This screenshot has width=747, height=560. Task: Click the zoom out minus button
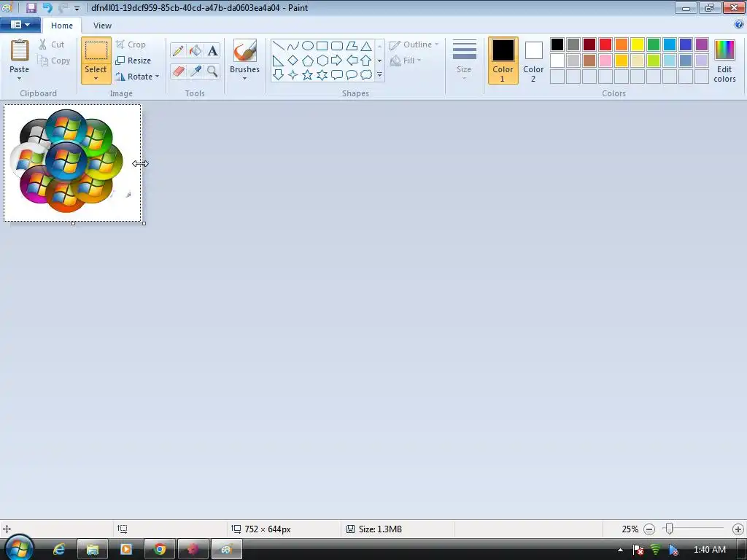tap(649, 529)
